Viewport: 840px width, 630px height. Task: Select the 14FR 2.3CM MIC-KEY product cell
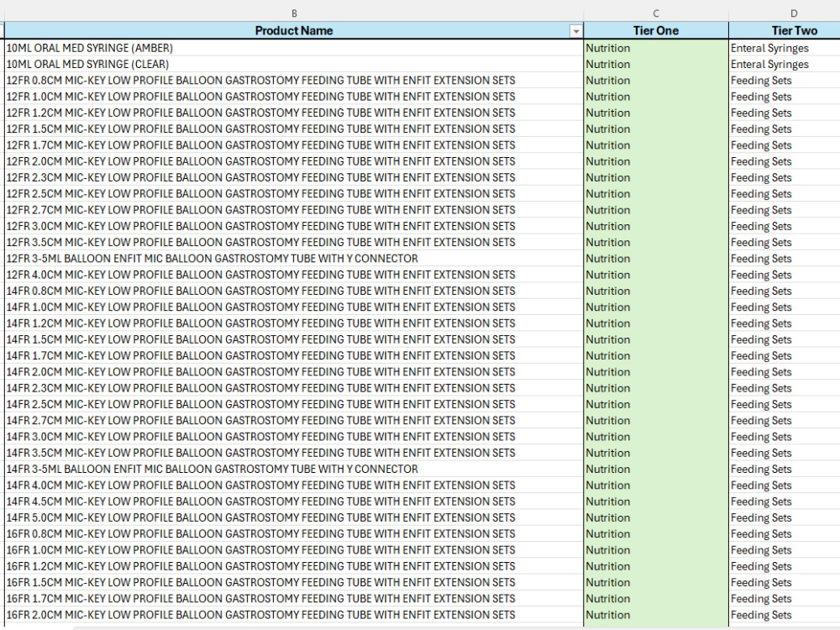[293, 388]
